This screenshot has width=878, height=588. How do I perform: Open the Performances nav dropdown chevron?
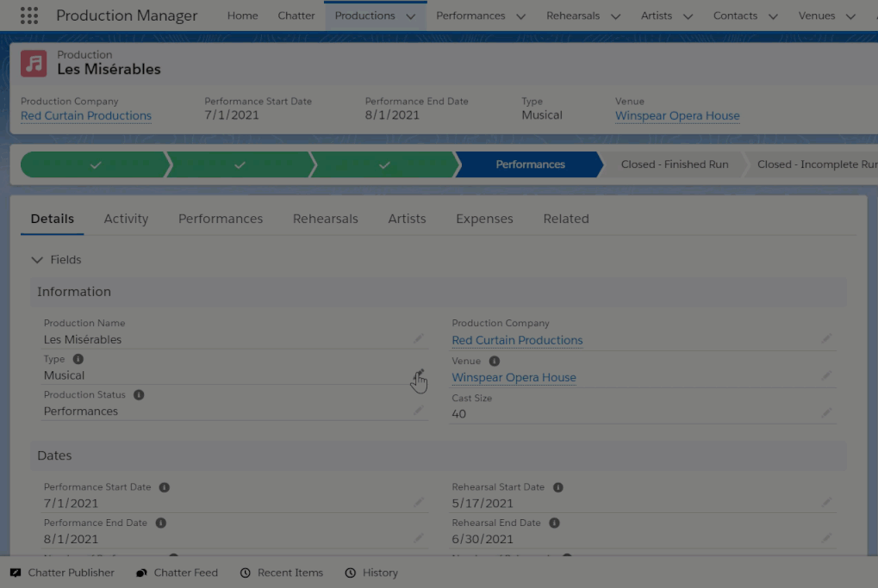tap(520, 16)
